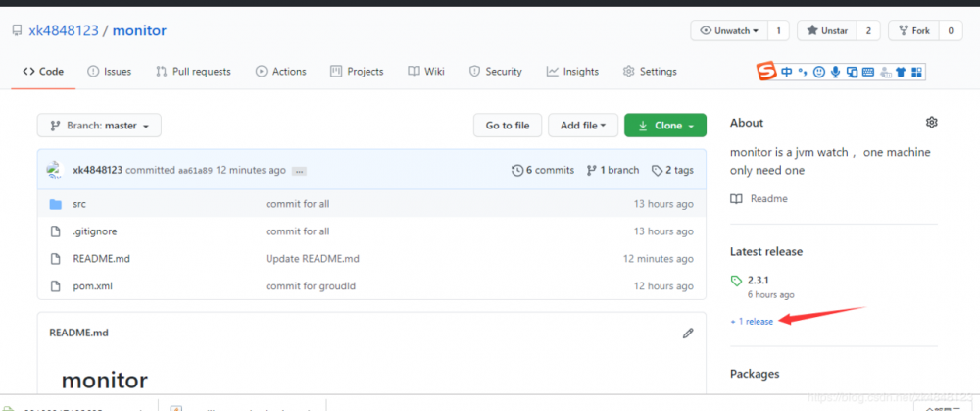Click the pom.xml file icon
Screen dimensions: 980x411
56,285
